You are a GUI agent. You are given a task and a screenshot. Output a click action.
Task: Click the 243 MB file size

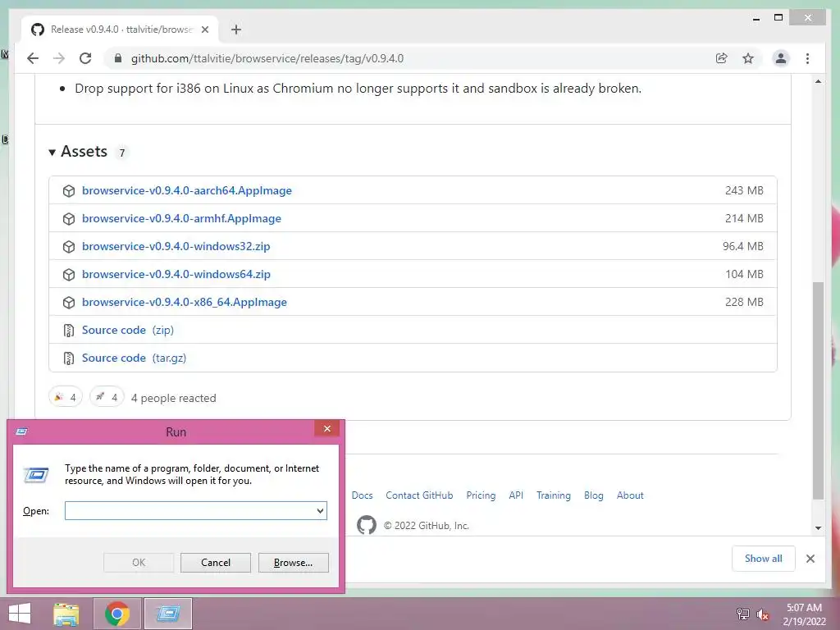(744, 190)
